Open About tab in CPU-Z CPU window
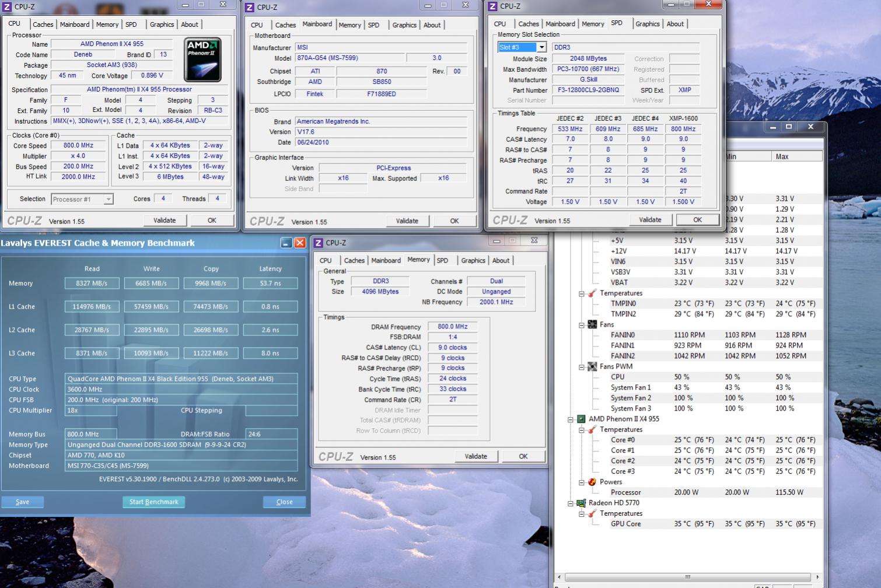Screen dimensions: 881x588 tap(190, 24)
